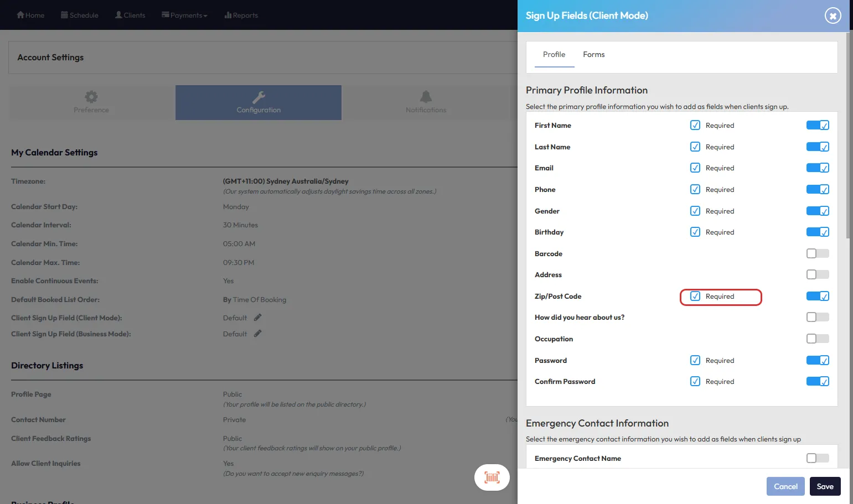Image resolution: width=853 pixels, height=504 pixels.
Task: Enable the Barcode field toggle
Action: [817, 253]
